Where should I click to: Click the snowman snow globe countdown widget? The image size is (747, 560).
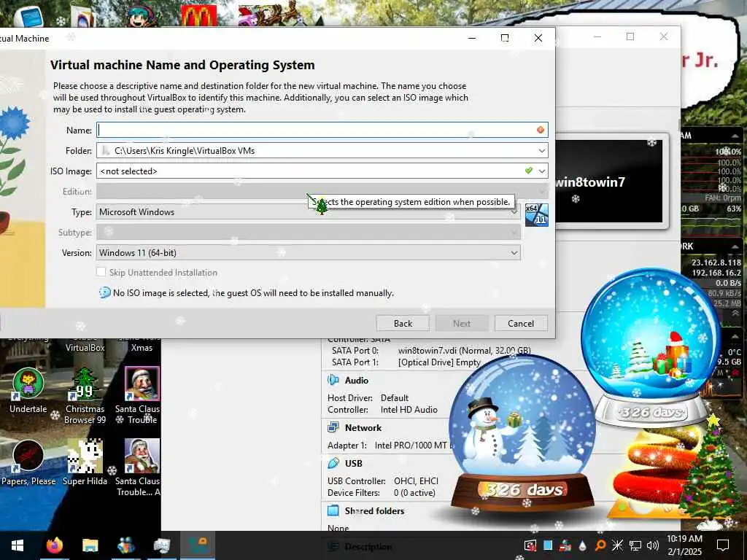click(522, 433)
